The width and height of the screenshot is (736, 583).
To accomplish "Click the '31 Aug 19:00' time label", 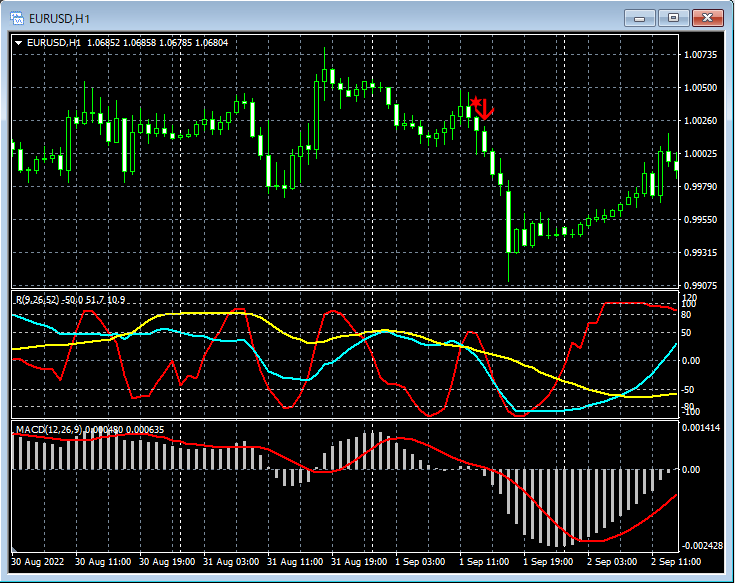I will pos(359,562).
